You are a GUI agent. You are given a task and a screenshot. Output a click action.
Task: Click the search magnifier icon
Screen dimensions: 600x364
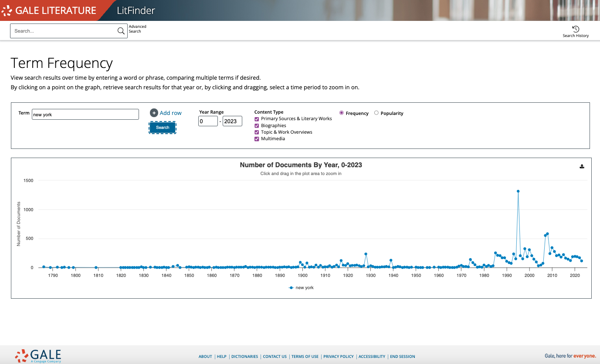pos(121,31)
